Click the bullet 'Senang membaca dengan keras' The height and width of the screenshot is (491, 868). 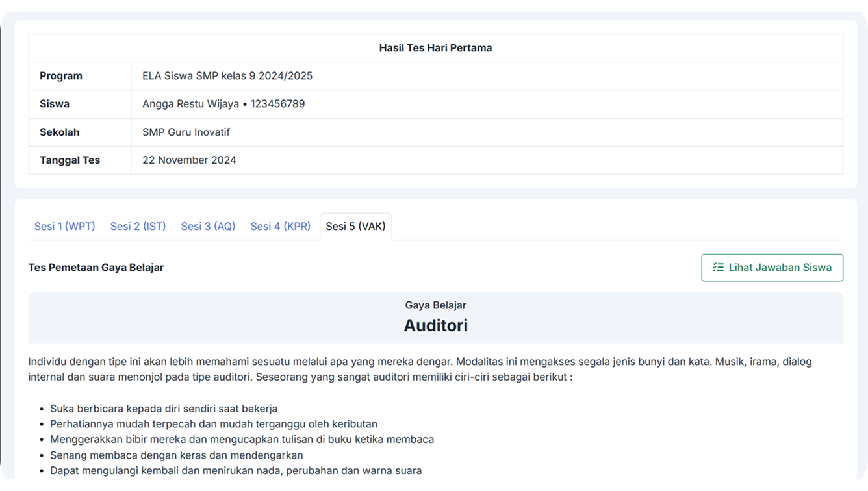176,455
